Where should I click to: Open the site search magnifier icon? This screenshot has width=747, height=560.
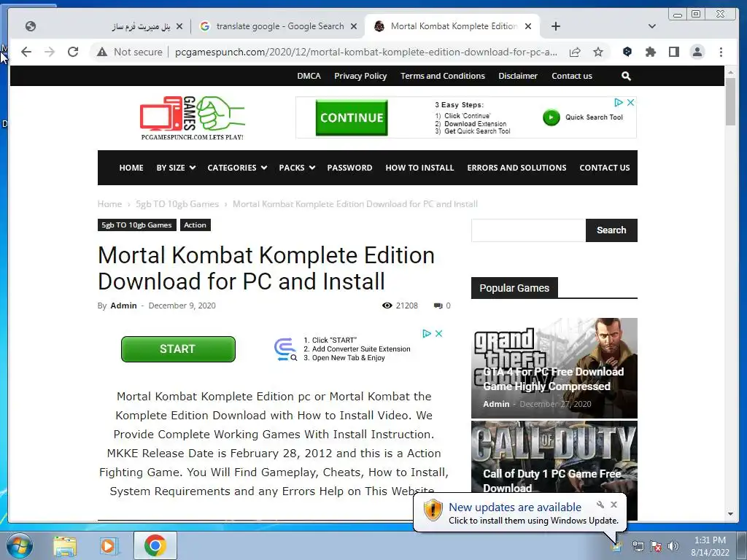626,76
